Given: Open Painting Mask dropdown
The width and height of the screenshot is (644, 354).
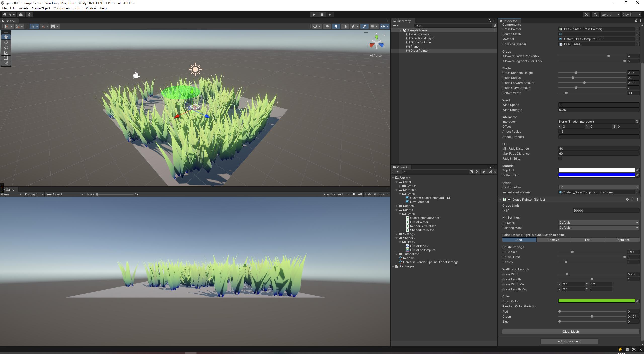Looking at the screenshot, I should coord(599,228).
